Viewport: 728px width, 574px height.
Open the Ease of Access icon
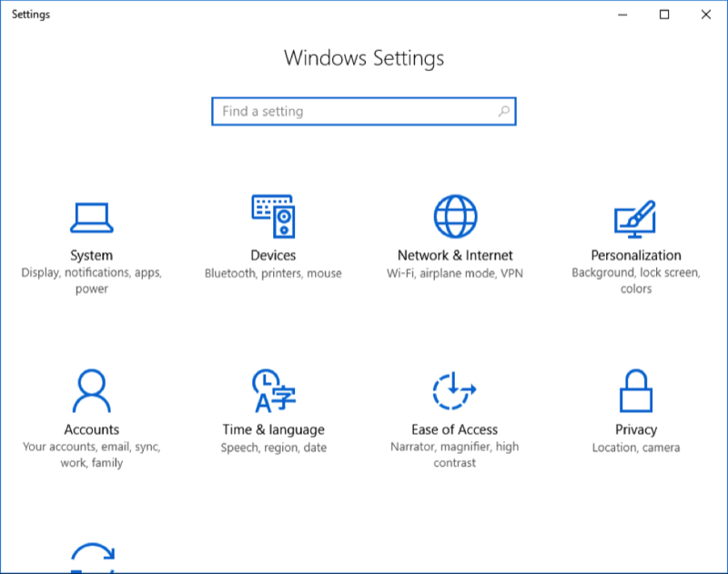pyautogui.click(x=454, y=391)
